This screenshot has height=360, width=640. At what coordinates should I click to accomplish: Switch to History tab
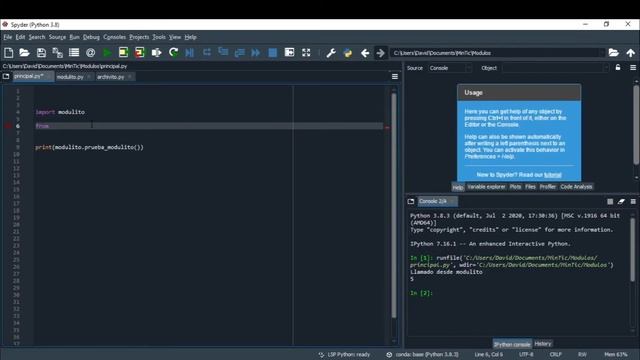[542, 344]
